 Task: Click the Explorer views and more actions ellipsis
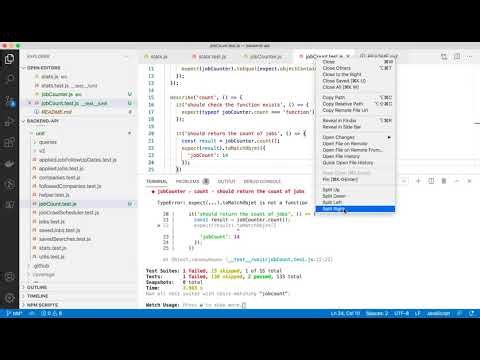[126, 57]
